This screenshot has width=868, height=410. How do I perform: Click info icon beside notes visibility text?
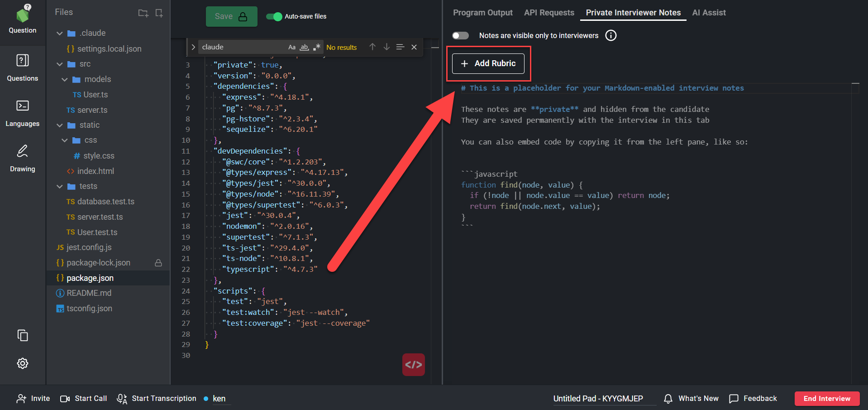(x=611, y=35)
